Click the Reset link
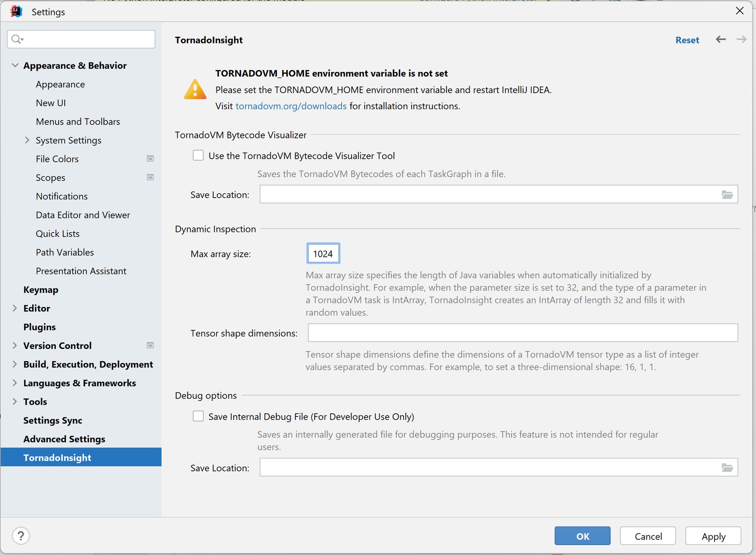Screen dimensions: 756x555 click(687, 40)
